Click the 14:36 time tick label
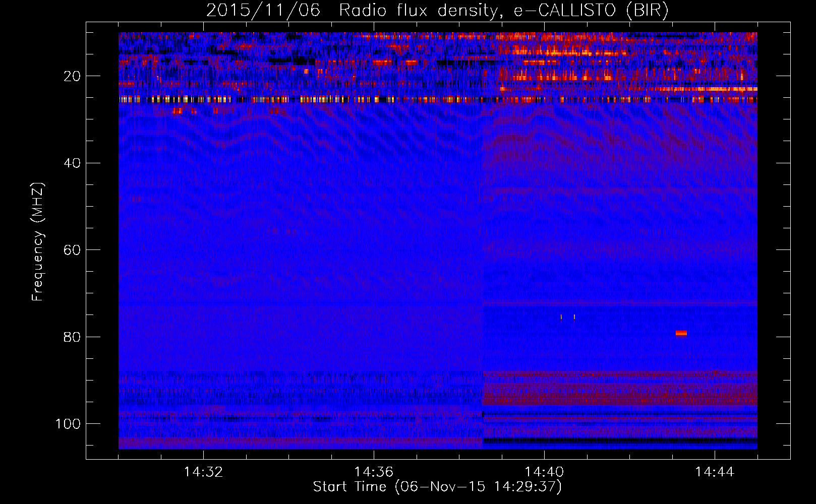Screen dimensions: 816x504 pos(374,472)
